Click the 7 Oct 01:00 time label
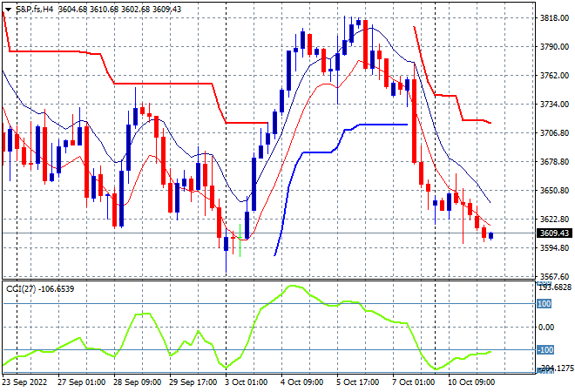This screenshot has width=575, height=392. pos(414,382)
